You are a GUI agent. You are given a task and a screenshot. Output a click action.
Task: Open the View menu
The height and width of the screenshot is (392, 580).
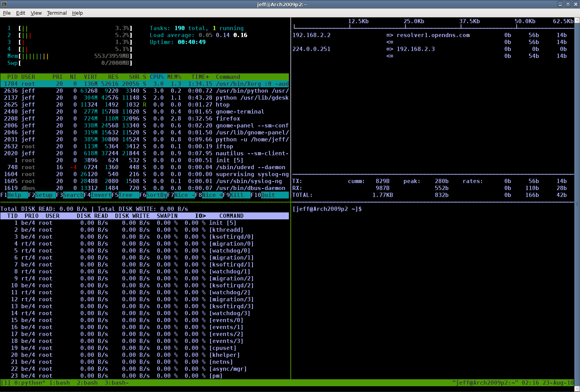tap(36, 13)
